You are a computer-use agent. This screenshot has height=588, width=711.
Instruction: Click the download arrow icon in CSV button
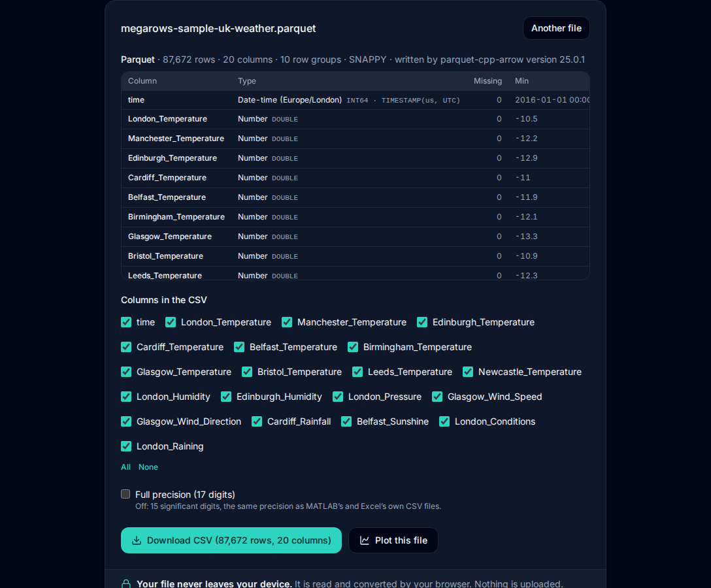pos(136,540)
